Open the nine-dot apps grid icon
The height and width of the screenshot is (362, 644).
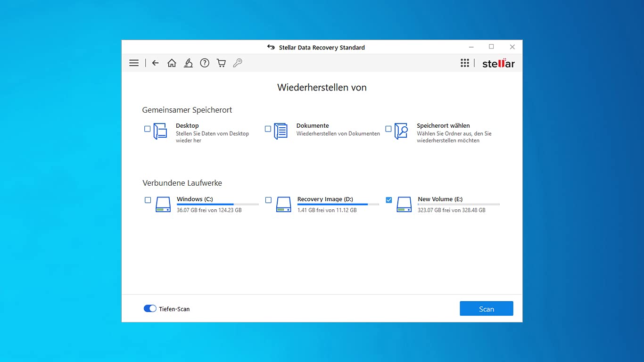[465, 63]
